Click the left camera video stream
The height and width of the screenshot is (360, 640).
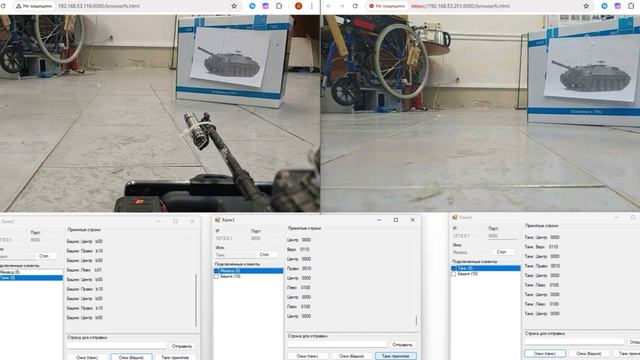[160, 113]
